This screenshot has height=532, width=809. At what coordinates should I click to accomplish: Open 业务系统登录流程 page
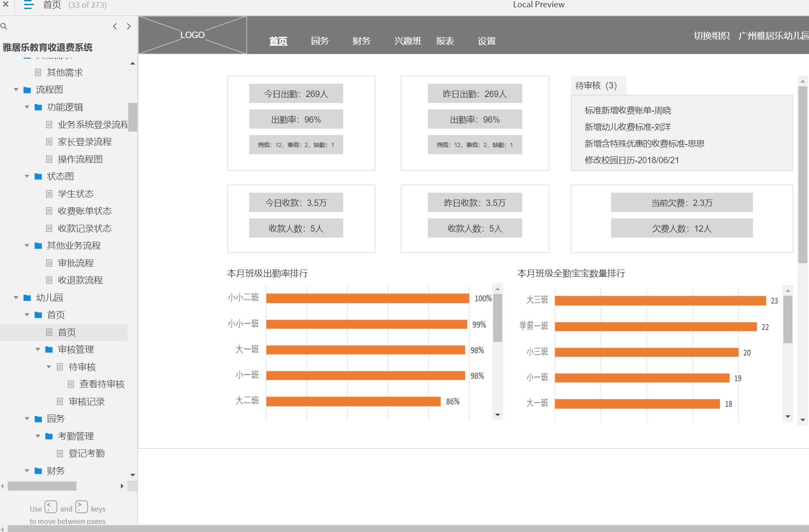[x=92, y=125]
